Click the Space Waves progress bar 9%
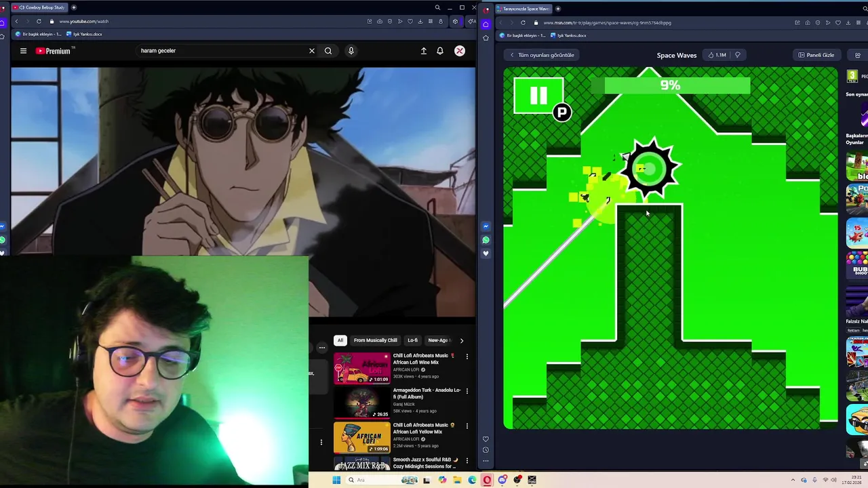This screenshot has height=488, width=868. tap(670, 85)
